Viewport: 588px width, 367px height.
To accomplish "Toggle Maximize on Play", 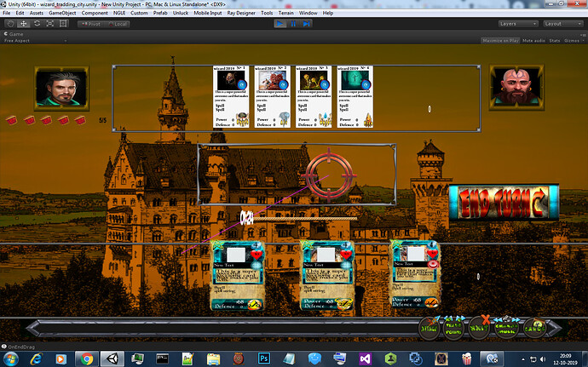I will click(500, 41).
